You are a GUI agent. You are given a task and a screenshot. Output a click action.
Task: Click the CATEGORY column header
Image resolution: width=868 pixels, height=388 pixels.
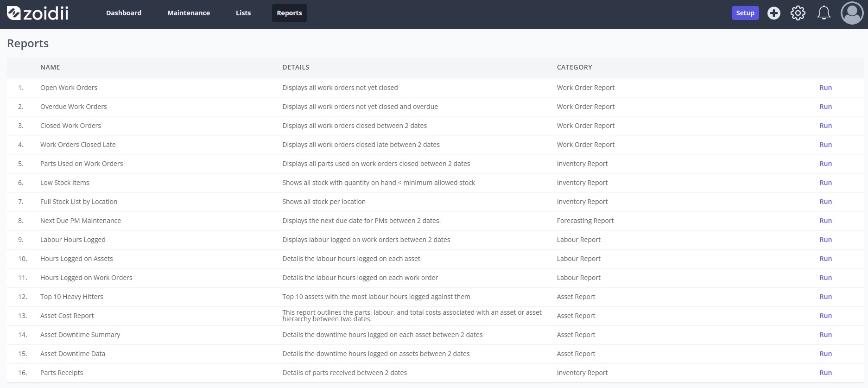pyautogui.click(x=574, y=67)
